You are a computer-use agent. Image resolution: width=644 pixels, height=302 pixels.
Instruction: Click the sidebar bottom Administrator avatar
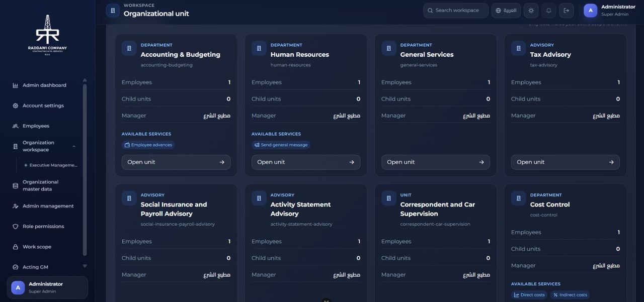(18, 287)
